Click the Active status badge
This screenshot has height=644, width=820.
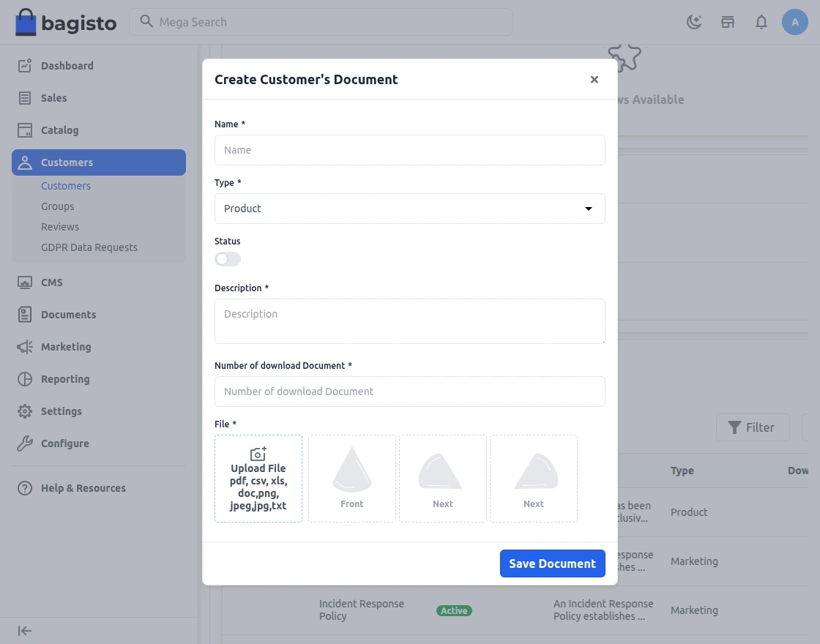click(x=454, y=610)
